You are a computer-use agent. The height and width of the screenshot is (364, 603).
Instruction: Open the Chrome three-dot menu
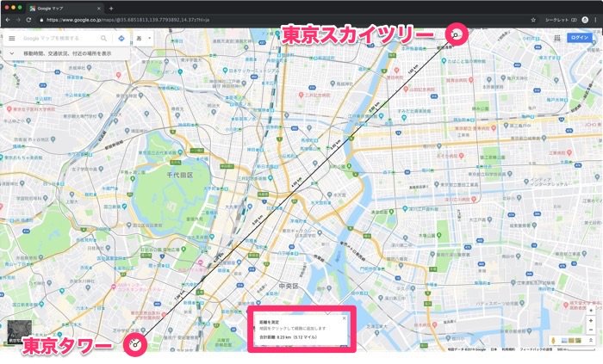pos(596,20)
